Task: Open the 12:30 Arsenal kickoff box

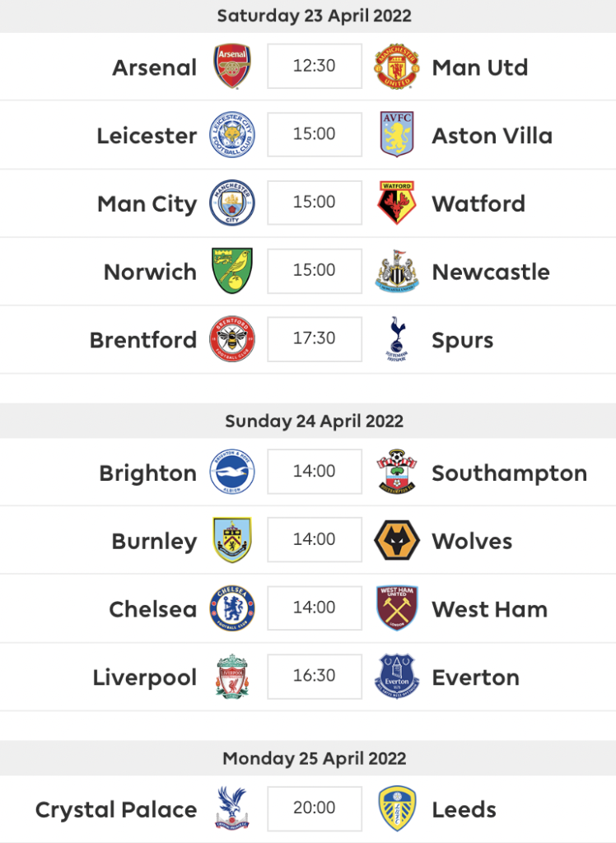Action: 315,66
